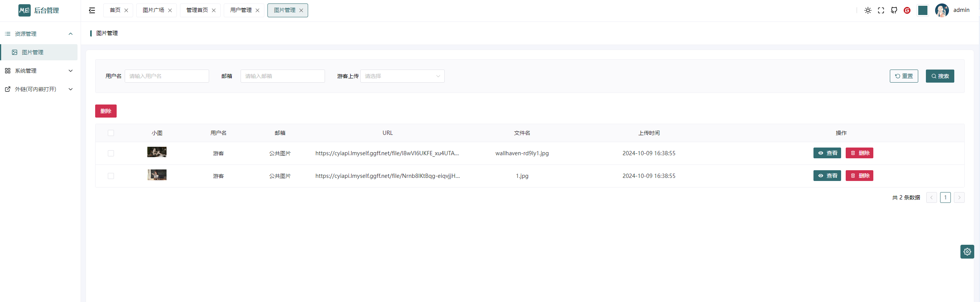Open the teal theme color swatch

point(922,10)
